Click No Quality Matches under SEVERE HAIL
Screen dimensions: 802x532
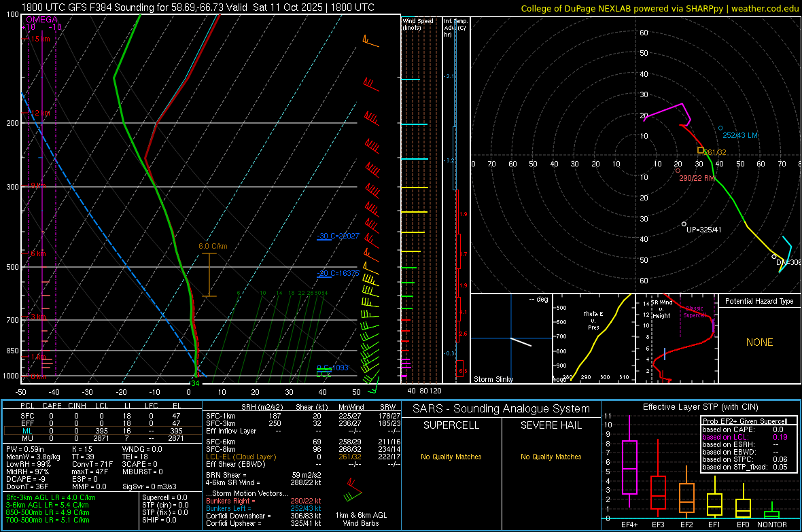coord(551,457)
